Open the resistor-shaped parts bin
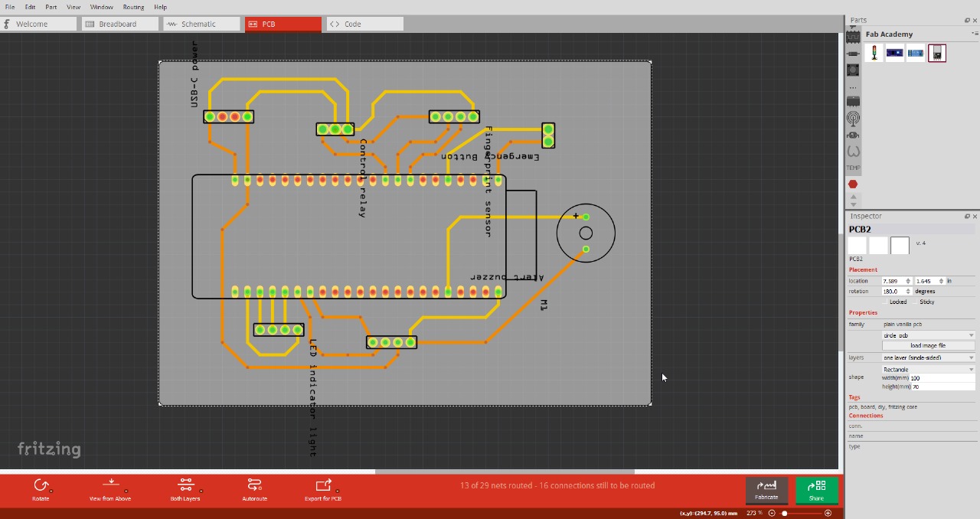The height and width of the screenshot is (519, 980). click(x=853, y=54)
